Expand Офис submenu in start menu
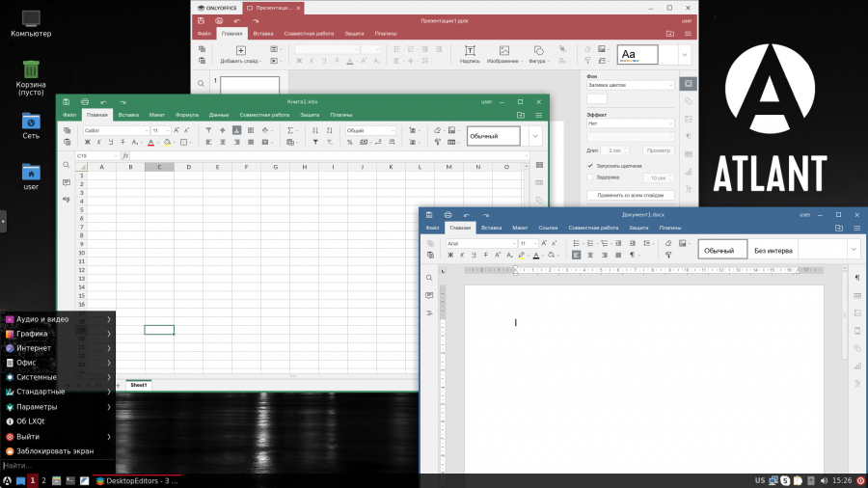This screenshot has width=868, height=488. coord(58,363)
